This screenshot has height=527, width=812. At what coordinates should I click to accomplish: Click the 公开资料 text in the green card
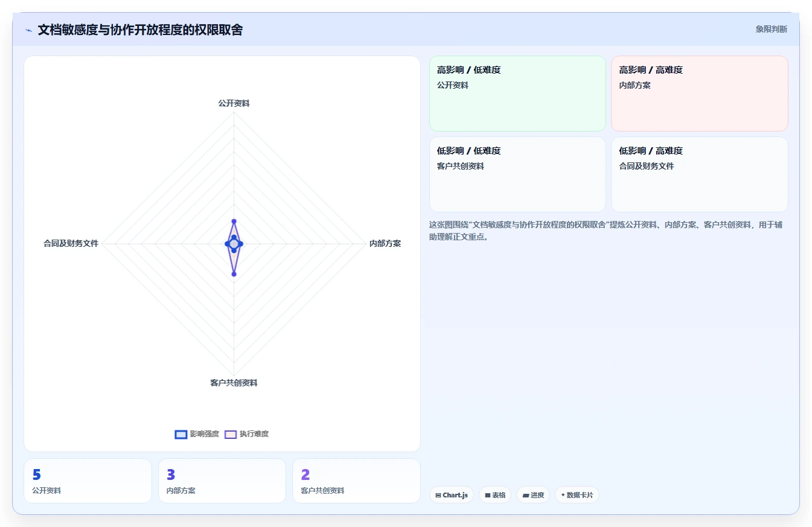(453, 85)
